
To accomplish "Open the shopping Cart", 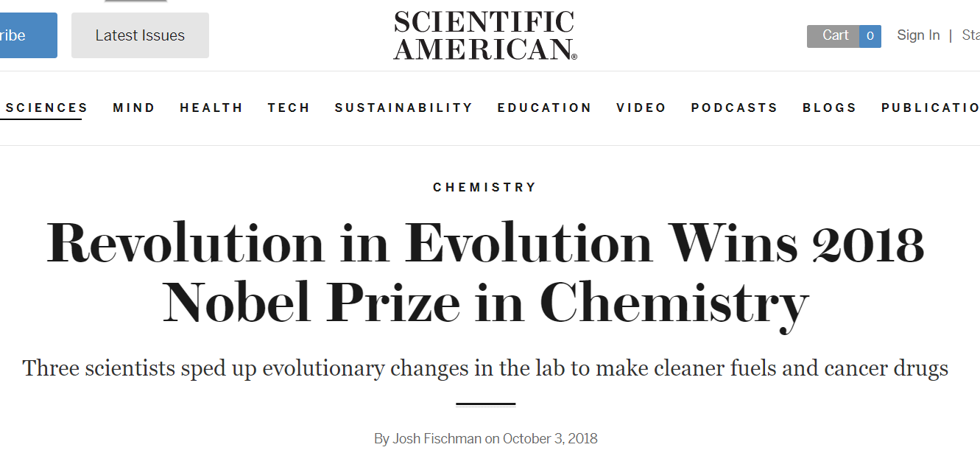I will click(x=834, y=36).
